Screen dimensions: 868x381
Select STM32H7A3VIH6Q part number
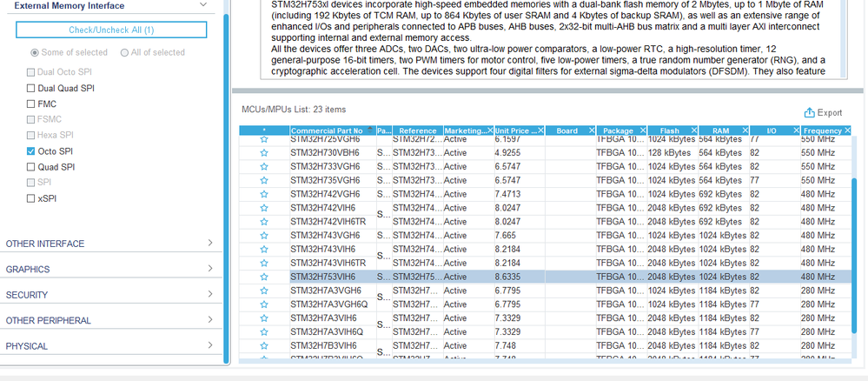327,331
